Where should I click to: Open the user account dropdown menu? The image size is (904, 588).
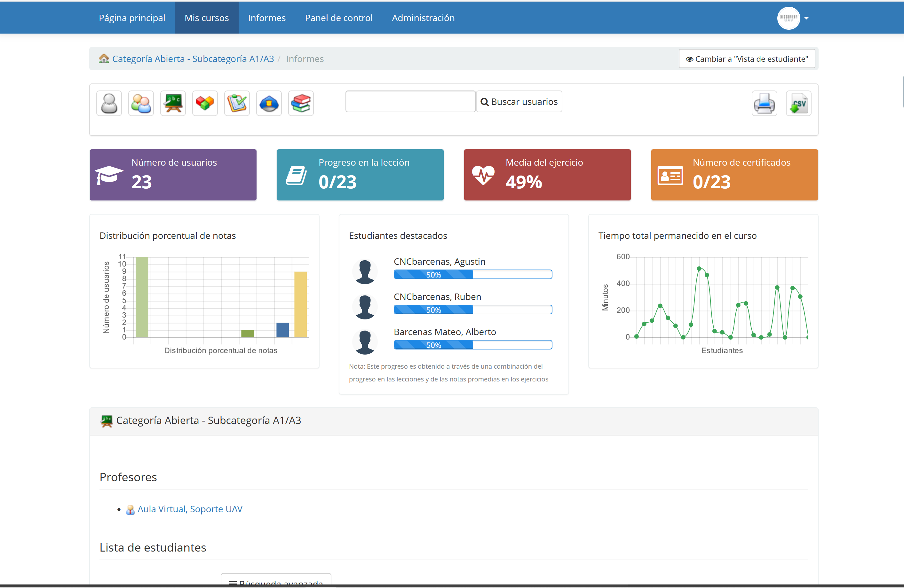click(793, 18)
